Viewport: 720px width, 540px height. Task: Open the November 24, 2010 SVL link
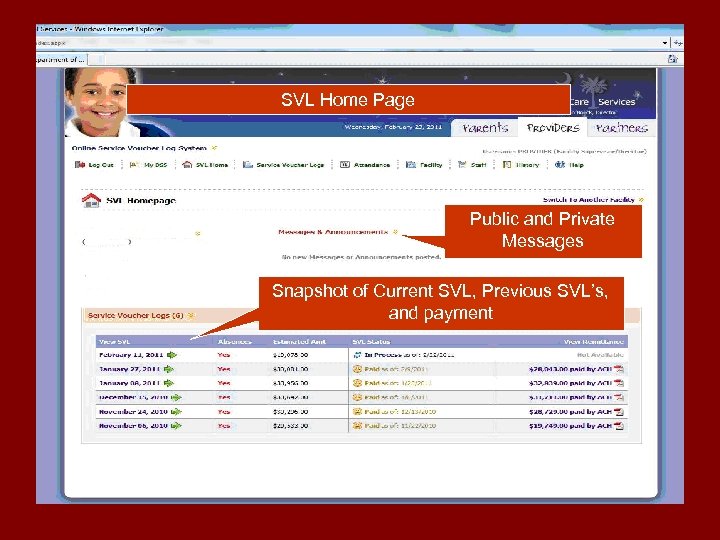pyautogui.click(x=133, y=412)
